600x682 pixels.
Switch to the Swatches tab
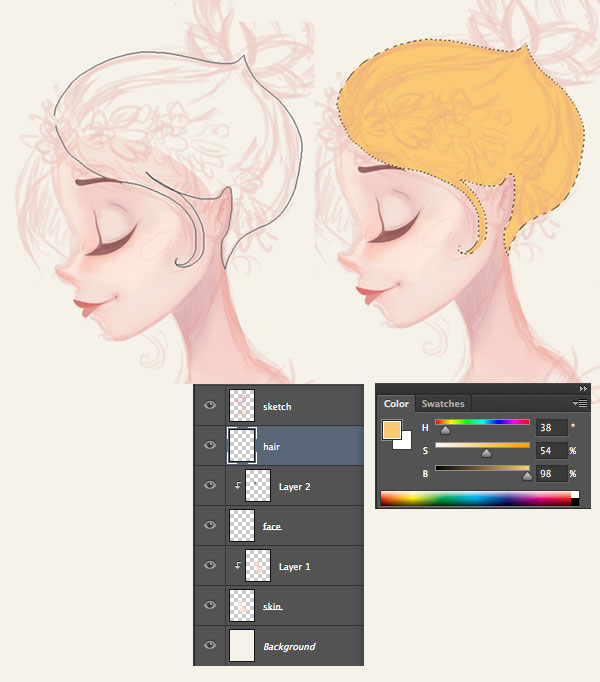click(x=443, y=404)
